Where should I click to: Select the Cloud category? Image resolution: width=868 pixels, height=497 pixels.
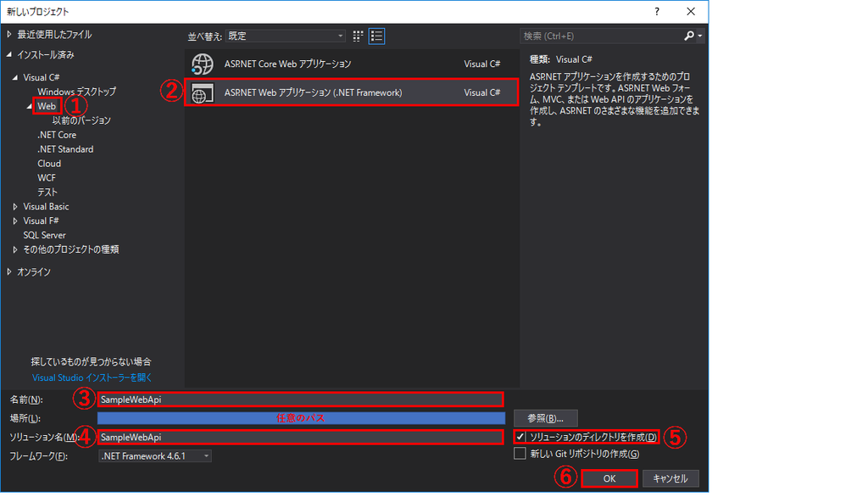tap(49, 164)
